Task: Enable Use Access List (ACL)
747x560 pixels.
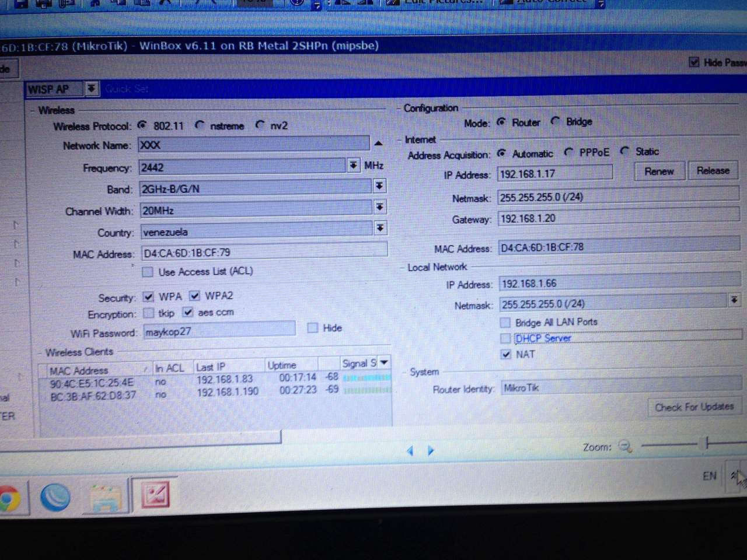Action: pos(148,272)
